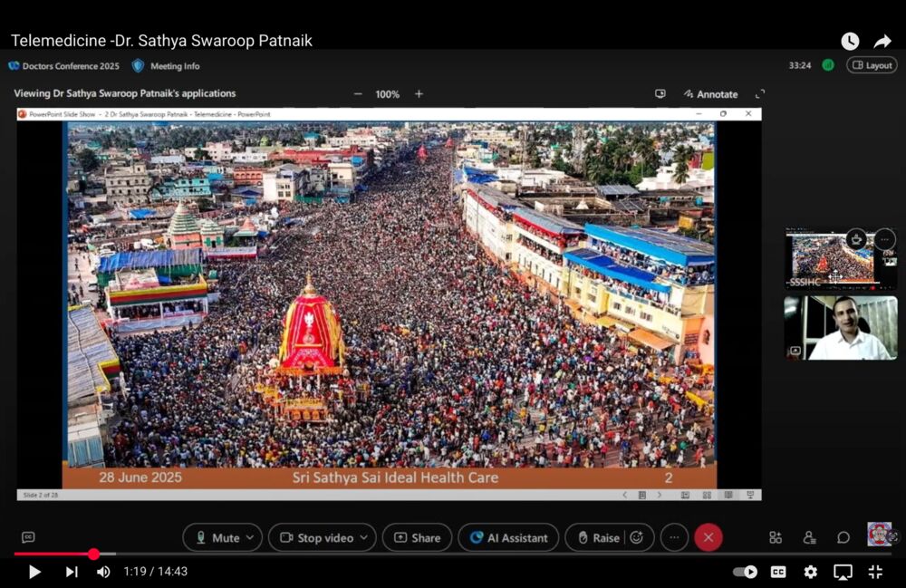906x588 pixels.
Task: Click the 100% zoom level value
Action: [x=388, y=94]
